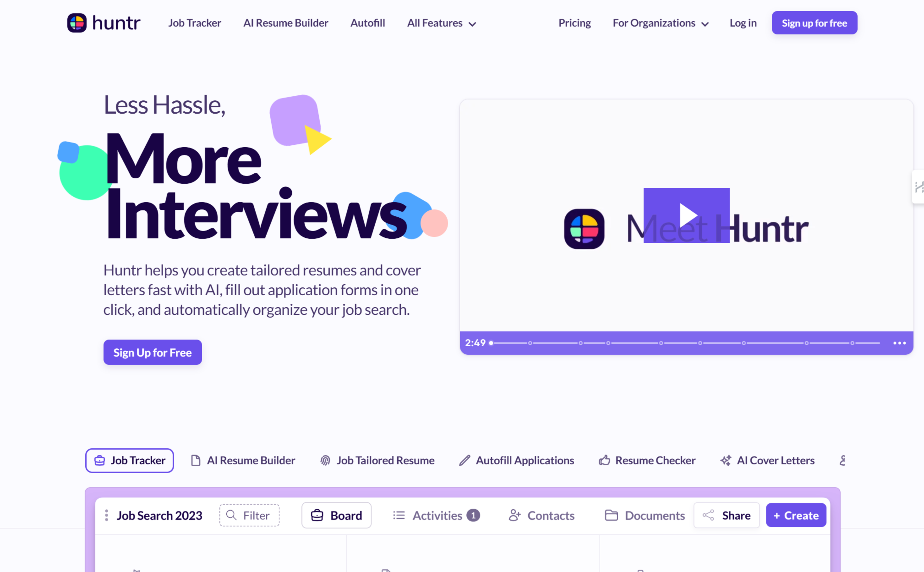The height and width of the screenshot is (572, 924).
Task: Click the document icon beside AI Resume Builder
Action: coord(195,460)
